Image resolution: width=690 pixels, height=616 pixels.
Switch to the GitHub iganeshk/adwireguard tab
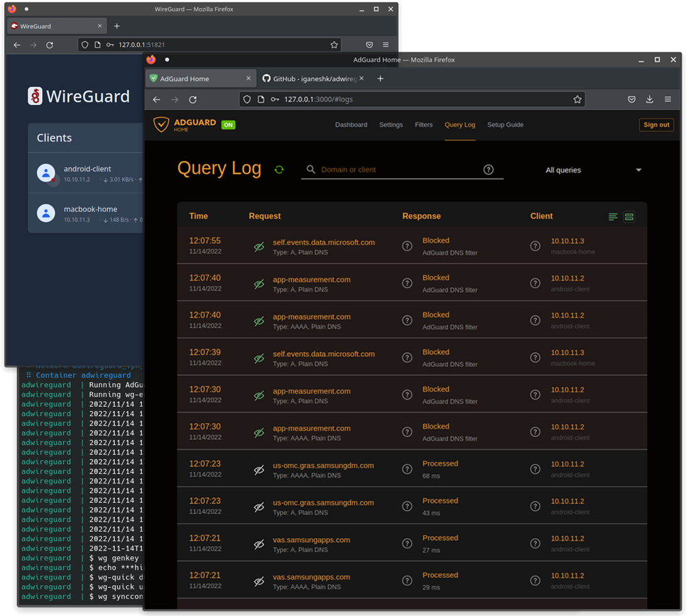pyautogui.click(x=314, y=79)
